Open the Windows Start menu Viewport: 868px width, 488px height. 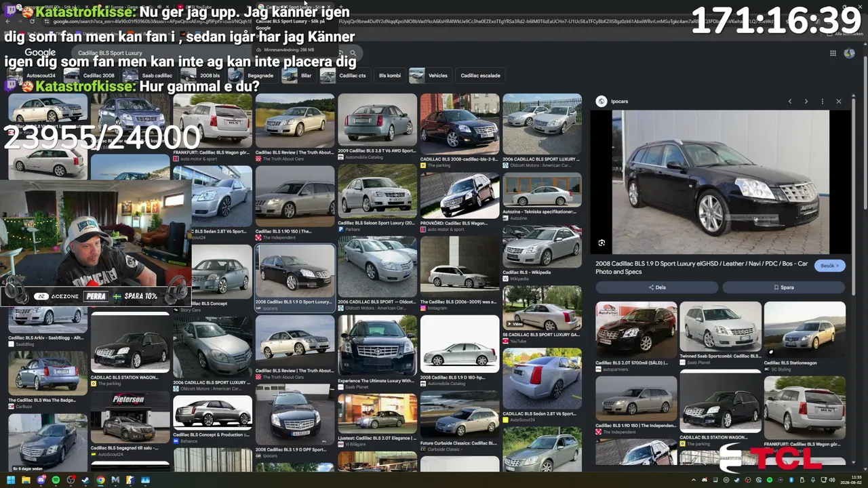[10, 480]
